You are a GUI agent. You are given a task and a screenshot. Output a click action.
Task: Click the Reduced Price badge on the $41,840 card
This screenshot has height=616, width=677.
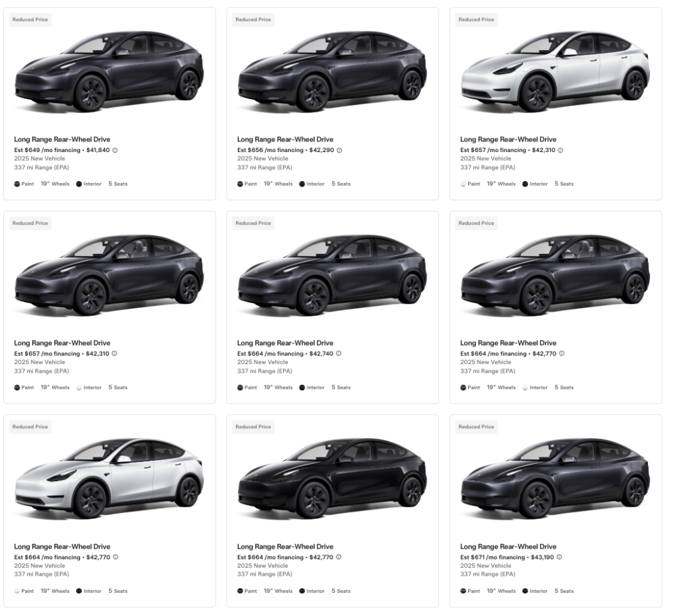30,20
